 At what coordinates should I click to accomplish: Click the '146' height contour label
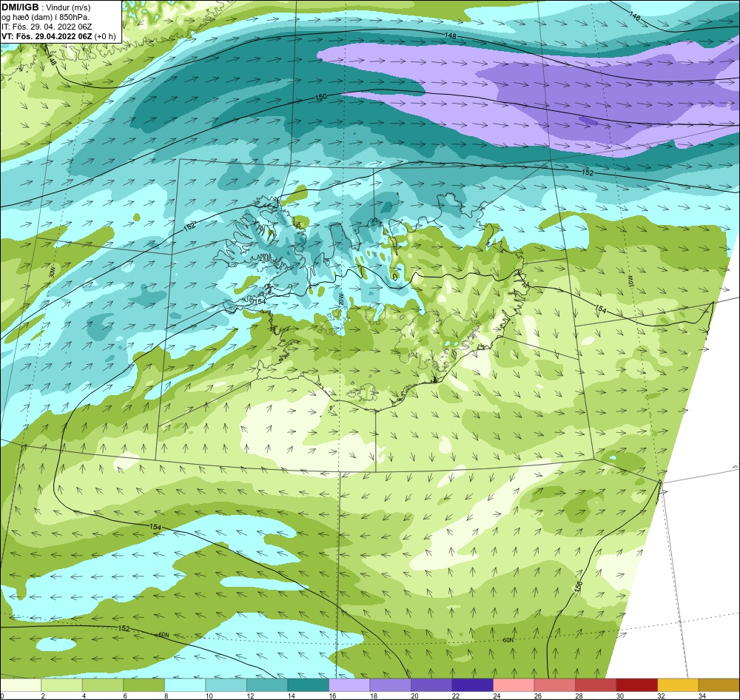[635, 16]
